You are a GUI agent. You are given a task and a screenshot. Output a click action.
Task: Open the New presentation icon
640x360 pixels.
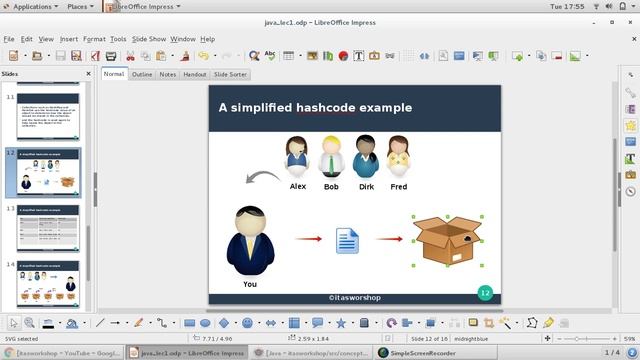point(13,56)
